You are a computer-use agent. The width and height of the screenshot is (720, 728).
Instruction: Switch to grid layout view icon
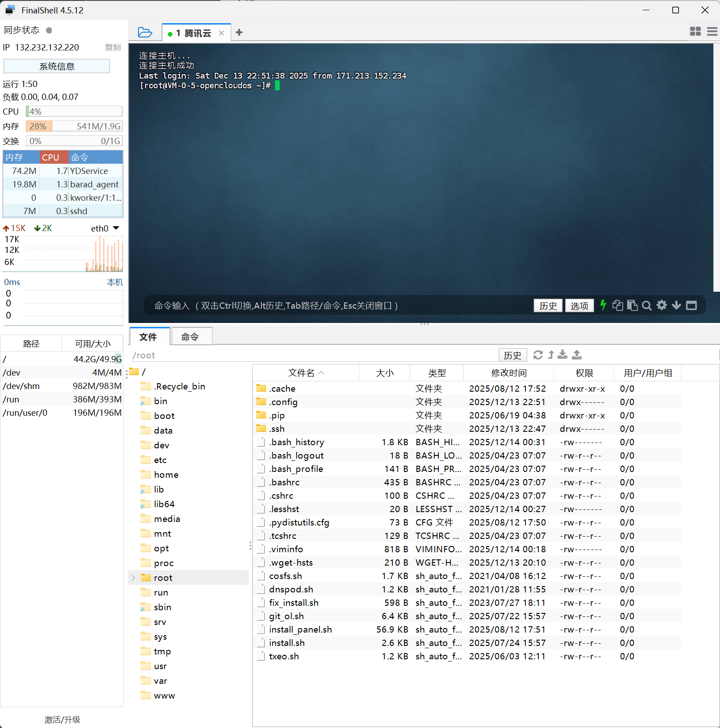click(x=695, y=31)
